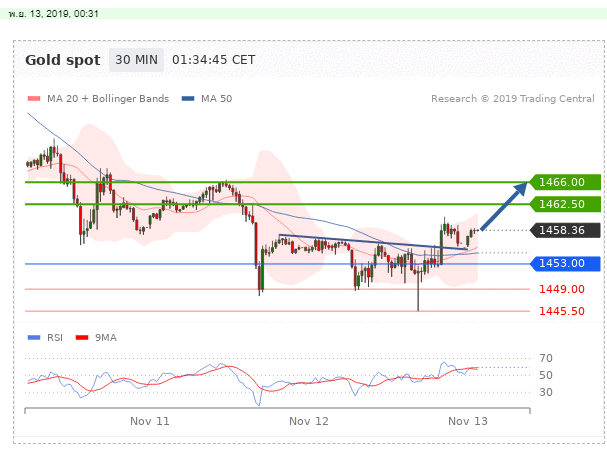Click the 1449.00 support level label
The height and width of the screenshot is (449, 607).
(562, 289)
